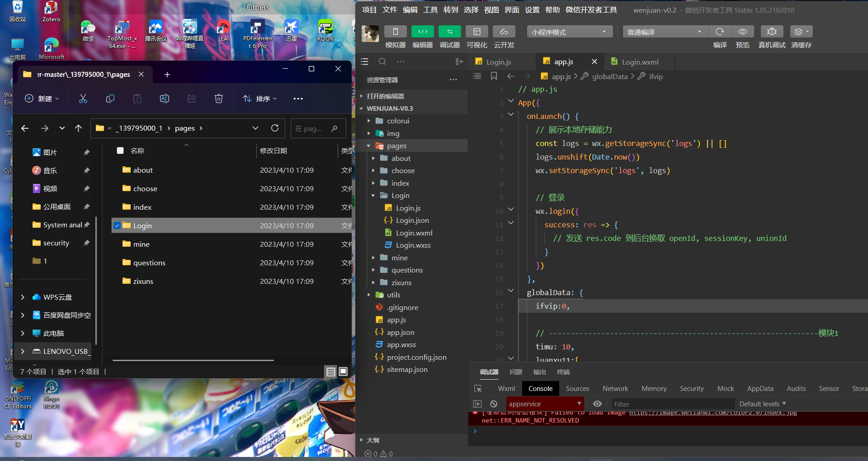868x461 pixels.
Task: Click the 排序 sort button
Action: 260,99
